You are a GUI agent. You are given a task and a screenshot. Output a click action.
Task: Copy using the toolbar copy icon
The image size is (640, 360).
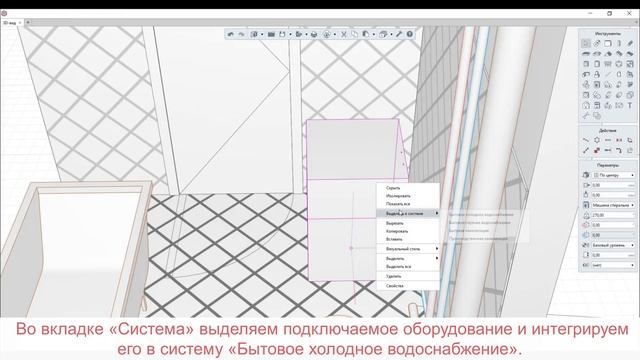click(354, 34)
